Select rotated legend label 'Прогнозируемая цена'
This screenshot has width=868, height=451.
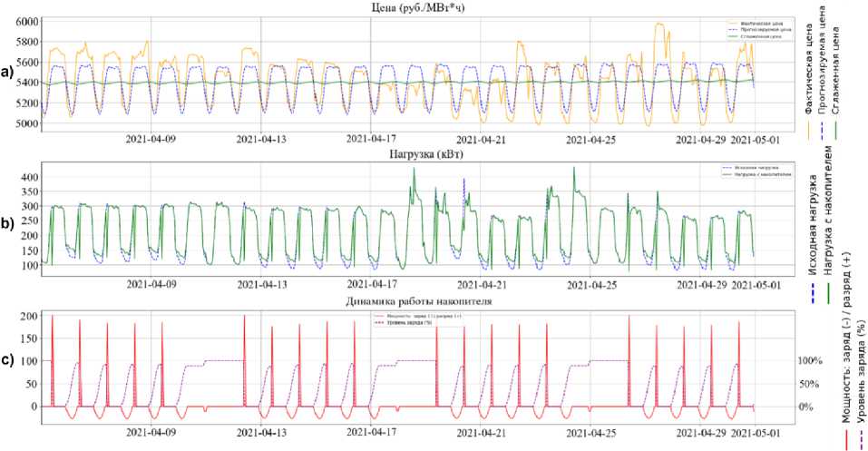(824, 59)
